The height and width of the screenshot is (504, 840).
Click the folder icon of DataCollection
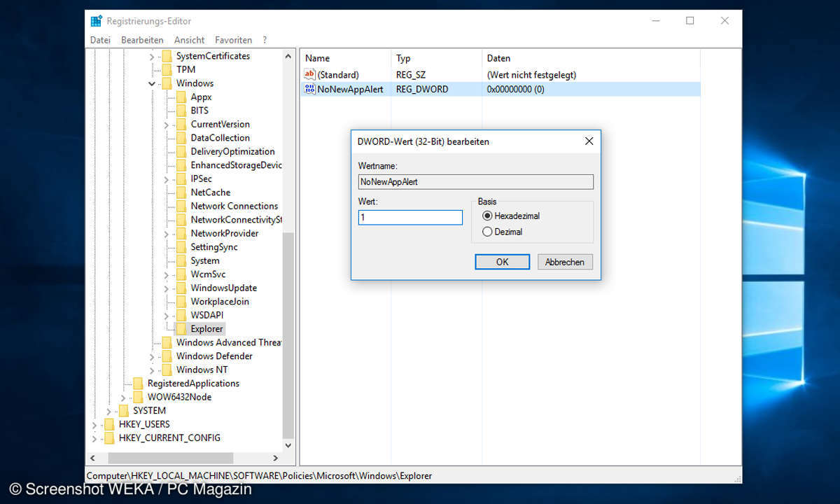pos(181,138)
